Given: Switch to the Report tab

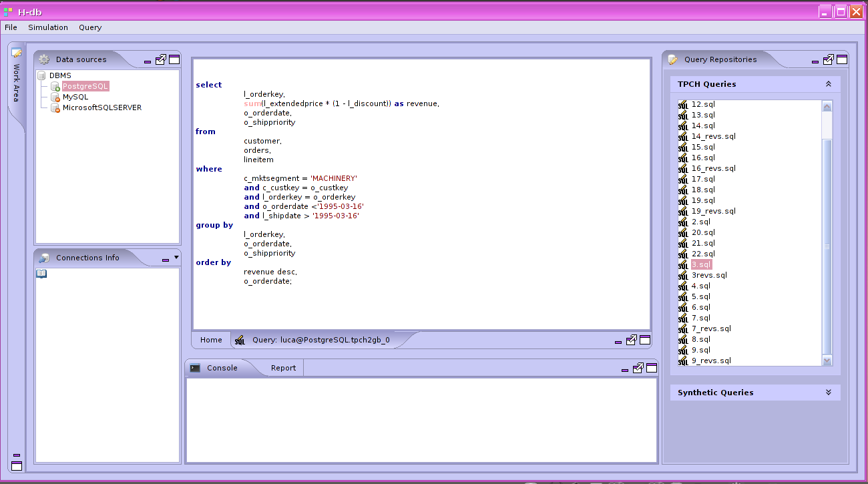Looking at the screenshot, I should (283, 368).
